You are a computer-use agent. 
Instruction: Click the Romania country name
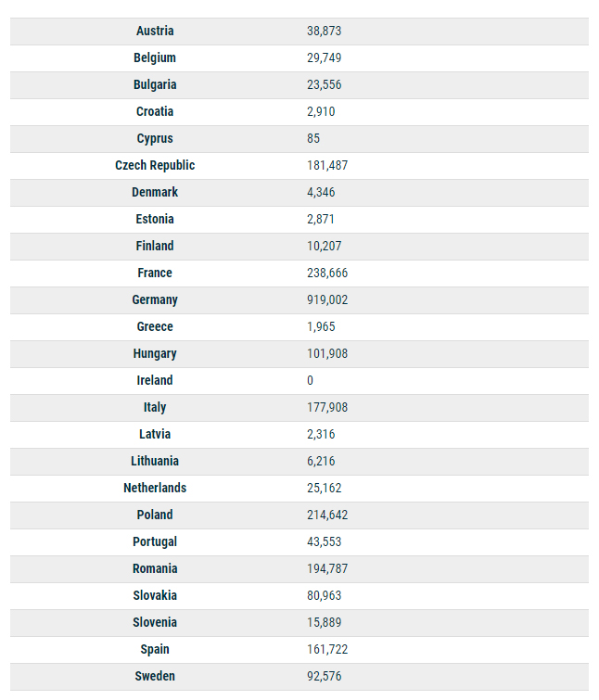click(155, 568)
